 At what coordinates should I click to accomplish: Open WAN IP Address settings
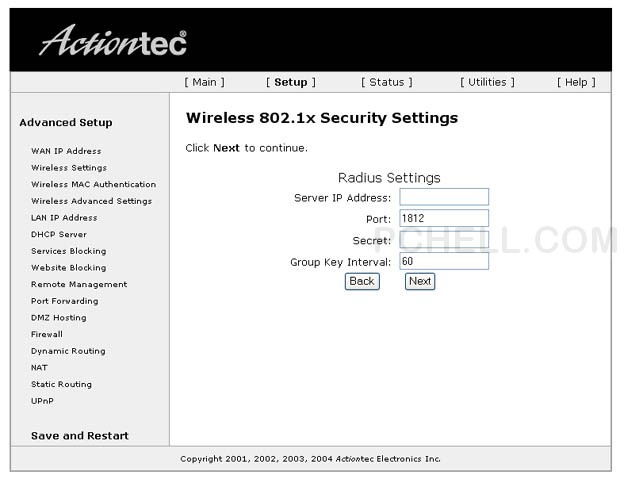click(x=66, y=151)
